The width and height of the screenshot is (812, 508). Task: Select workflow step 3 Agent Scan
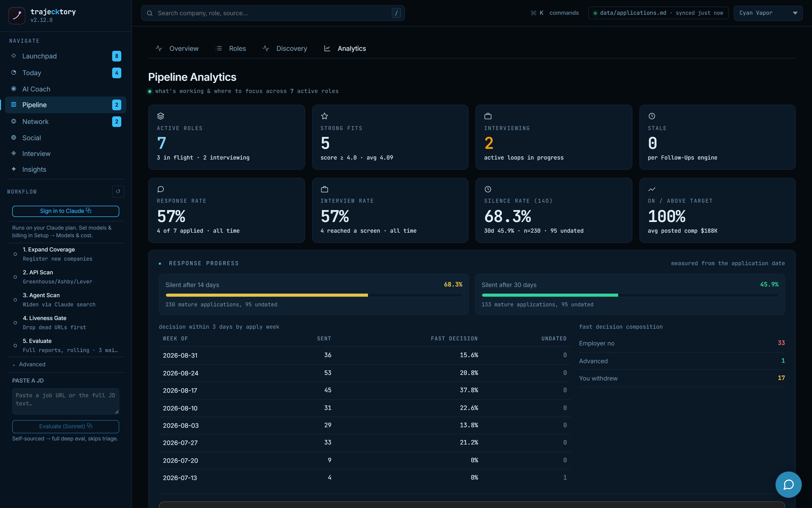pyautogui.click(x=65, y=300)
